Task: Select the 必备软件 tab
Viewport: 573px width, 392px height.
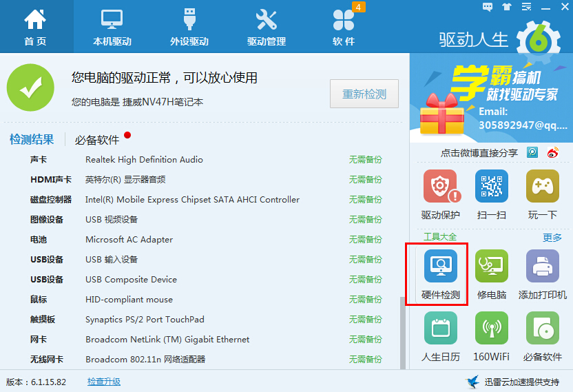Action: (97, 140)
